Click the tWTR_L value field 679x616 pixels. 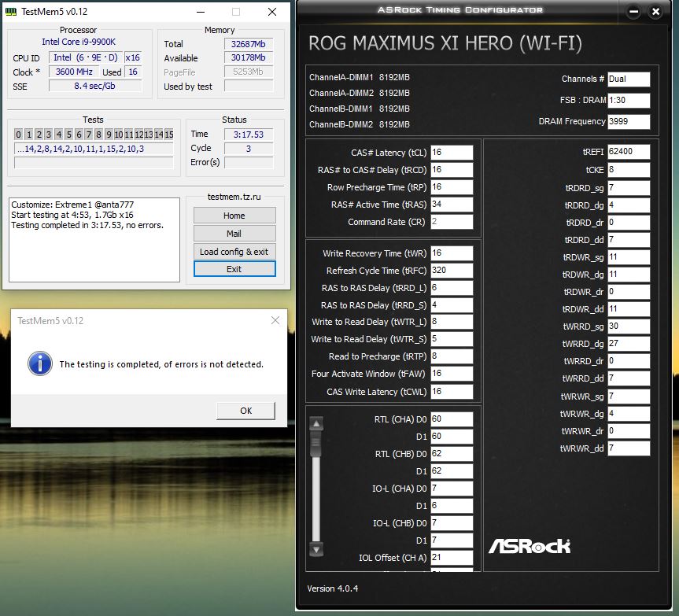pos(452,322)
